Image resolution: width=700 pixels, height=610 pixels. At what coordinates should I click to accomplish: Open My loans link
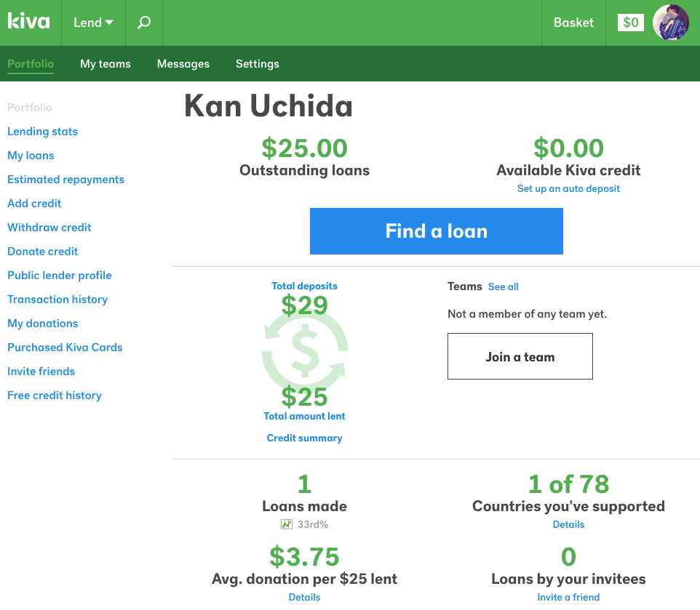[31, 156]
